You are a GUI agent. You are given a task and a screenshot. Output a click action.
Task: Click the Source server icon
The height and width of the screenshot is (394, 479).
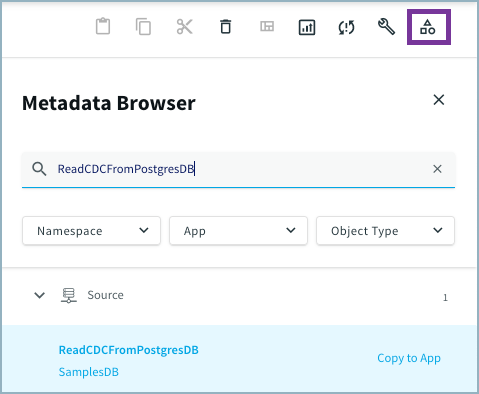pyautogui.click(x=69, y=295)
